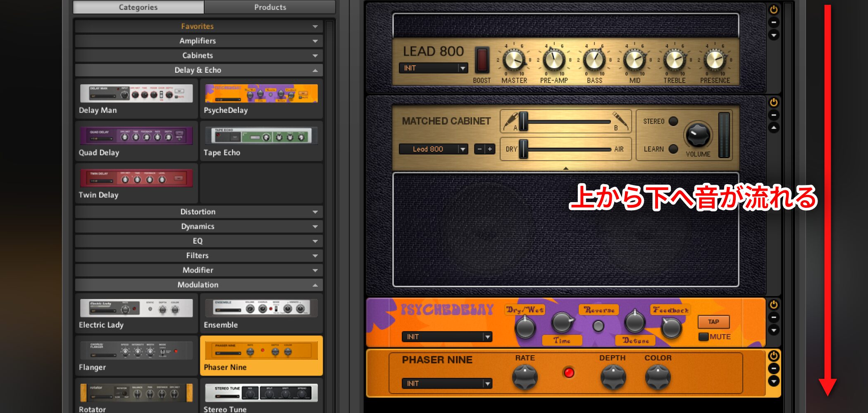Expand the Amplifiers category
This screenshot has height=413, width=868.
198,41
